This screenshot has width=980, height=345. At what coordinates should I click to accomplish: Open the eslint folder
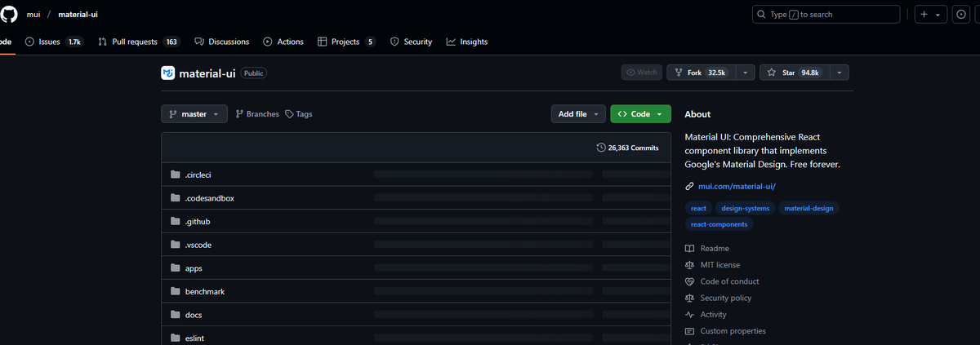[196, 338]
